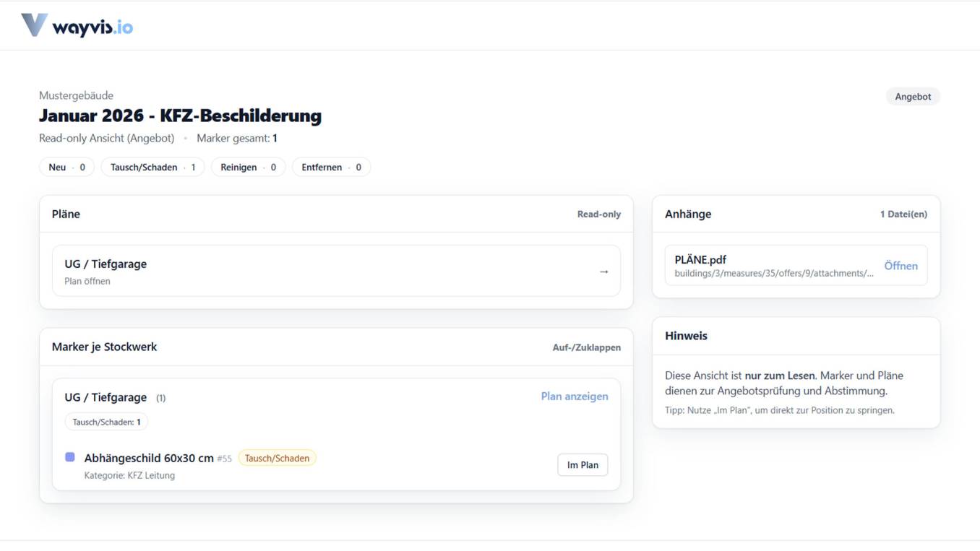Viewport: 980px width, 551px height.
Task: Click the Angebot badge at top right
Action: pos(912,97)
